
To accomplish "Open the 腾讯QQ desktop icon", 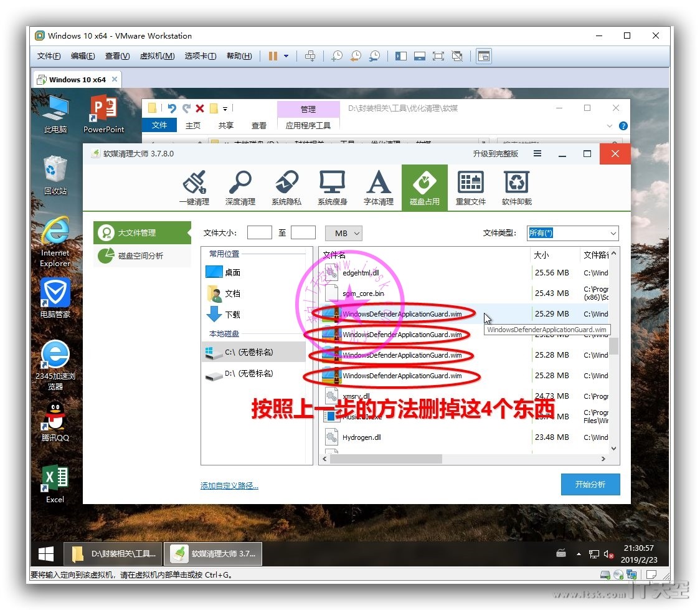I will pos(55,422).
